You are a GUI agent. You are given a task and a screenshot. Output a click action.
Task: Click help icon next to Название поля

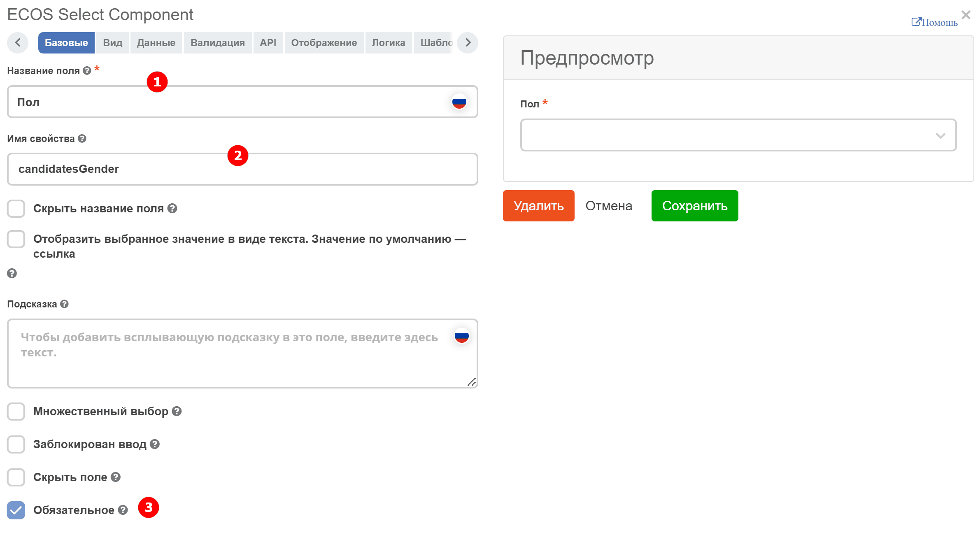(87, 71)
